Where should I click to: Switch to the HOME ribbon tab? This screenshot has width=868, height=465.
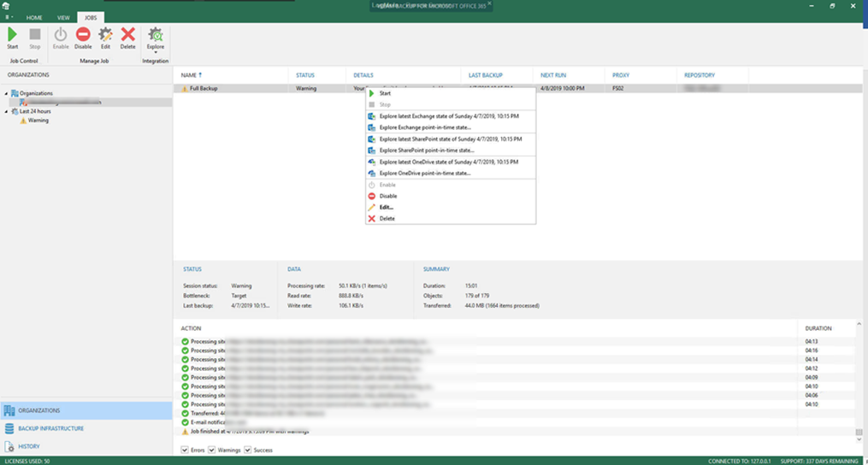tap(34, 18)
